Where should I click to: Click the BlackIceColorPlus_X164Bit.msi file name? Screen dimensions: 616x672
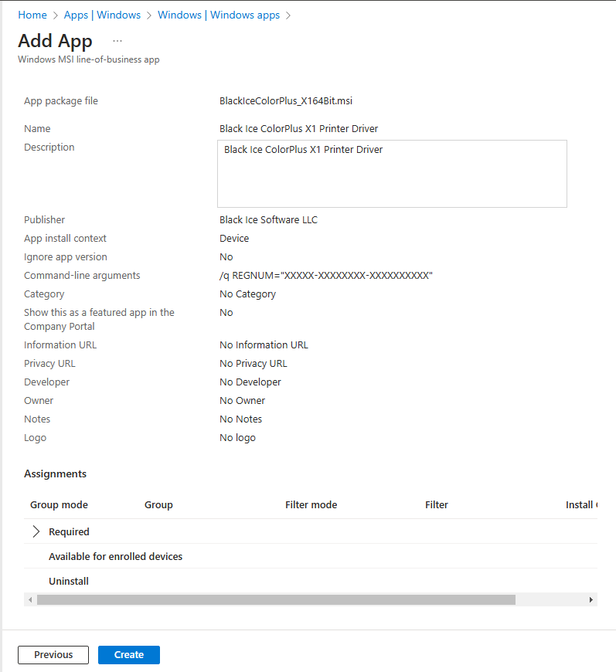point(286,100)
